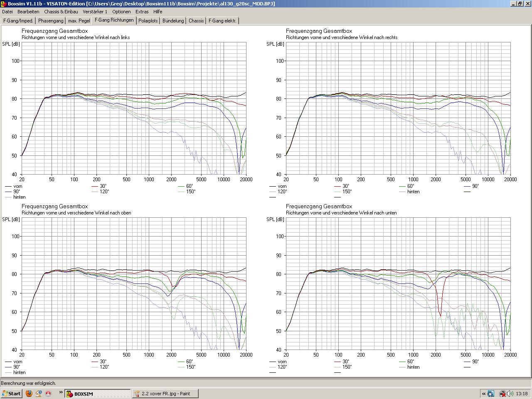532x399 pixels.
Task: Select the F-Gang Richtungen tab
Action: (x=114, y=20)
